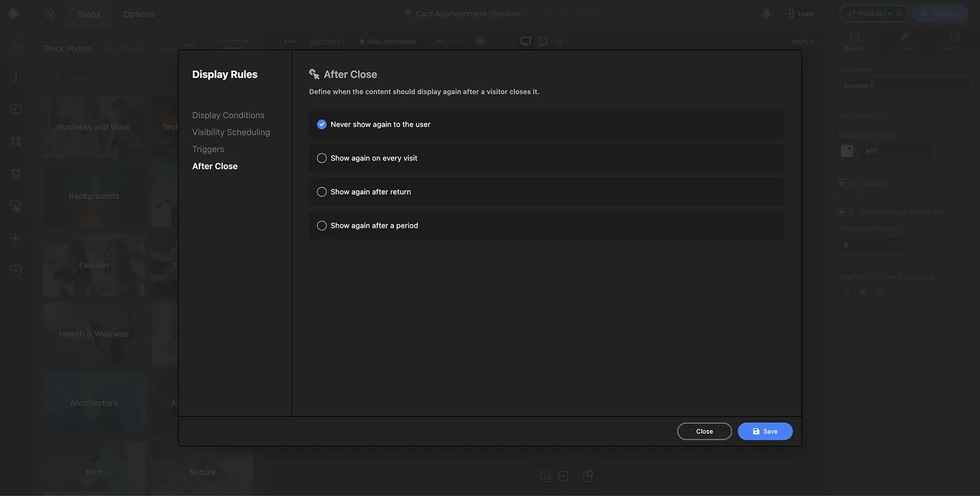The width and height of the screenshot is (980, 496).
Task: Click the WordPress logo icon
Action: point(50,14)
